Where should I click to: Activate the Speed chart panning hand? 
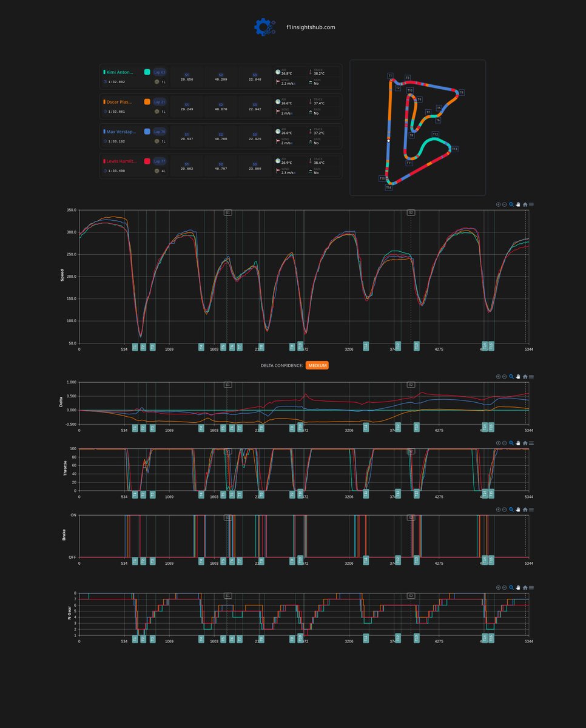518,204
